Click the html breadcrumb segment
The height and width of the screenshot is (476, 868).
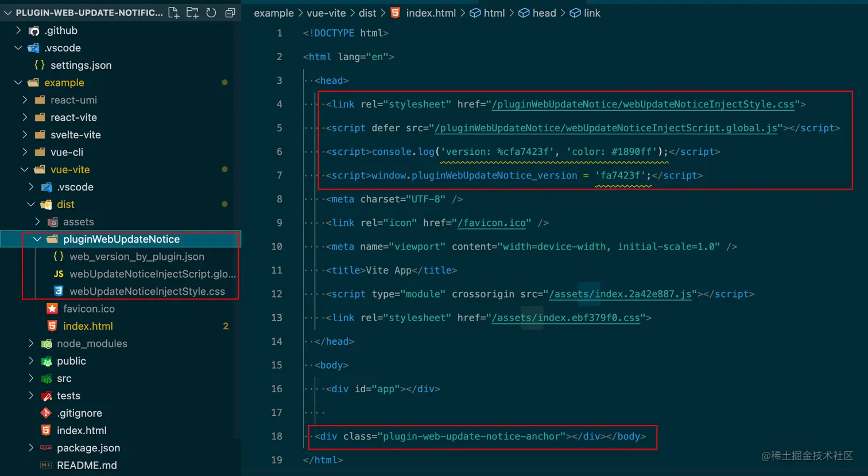click(x=494, y=13)
